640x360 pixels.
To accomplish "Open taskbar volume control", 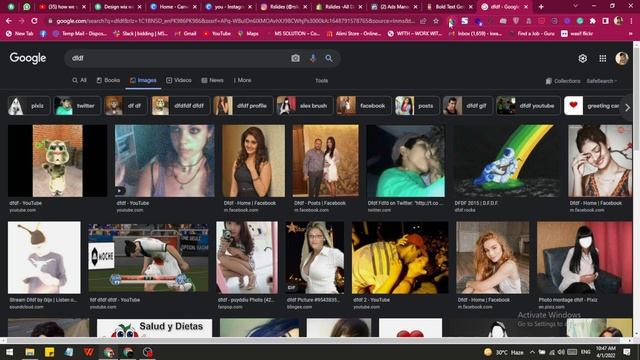I will tap(561, 352).
